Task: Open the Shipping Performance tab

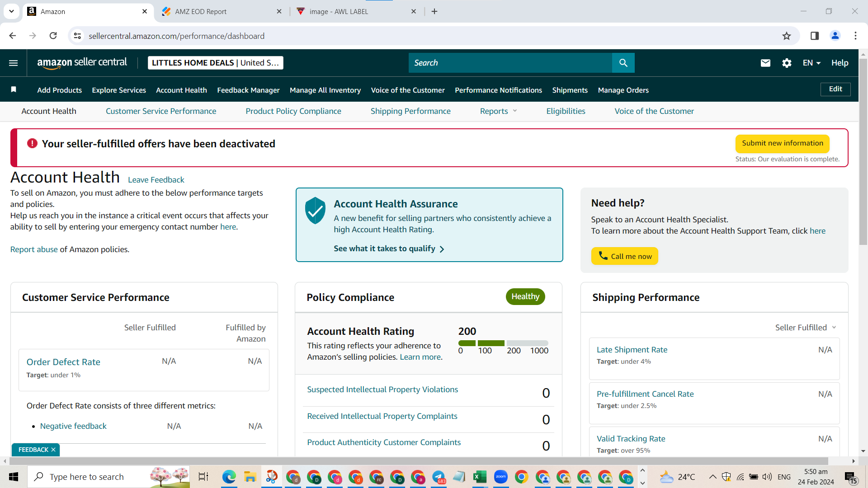Action: 410,111
